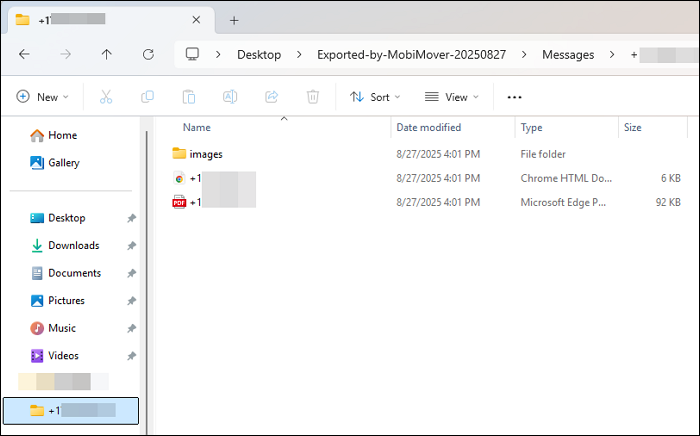Screen dimensions: 700x436
Task: Click the 6 KB size cell
Action: click(671, 178)
